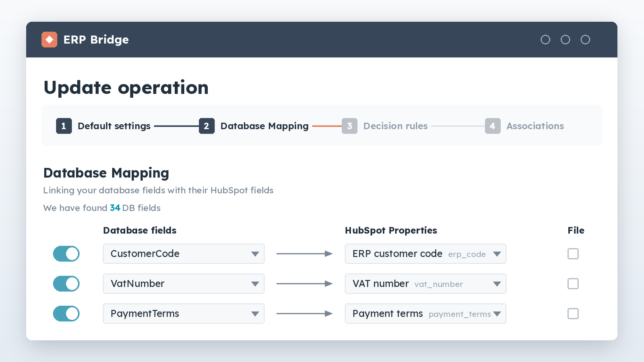Viewport: 644px width, 362px height.
Task: Jump to the Decision rules step
Action: click(x=395, y=126)
